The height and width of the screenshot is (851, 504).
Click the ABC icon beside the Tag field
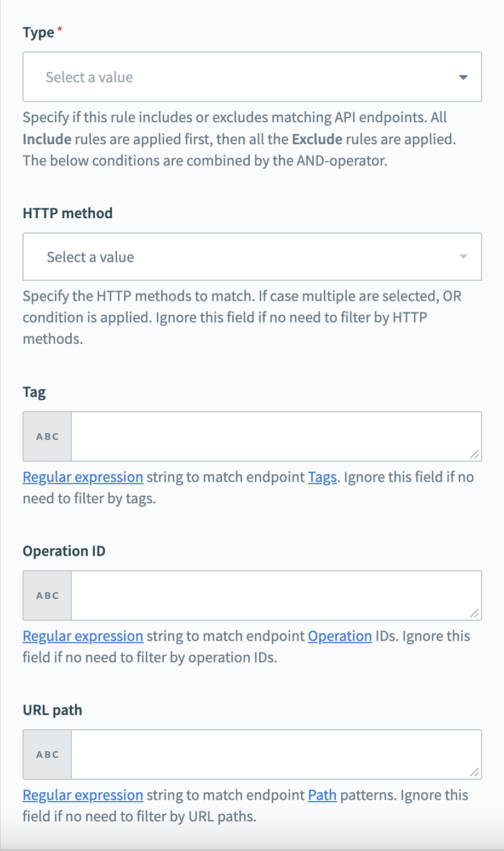(x=47, y=436)
